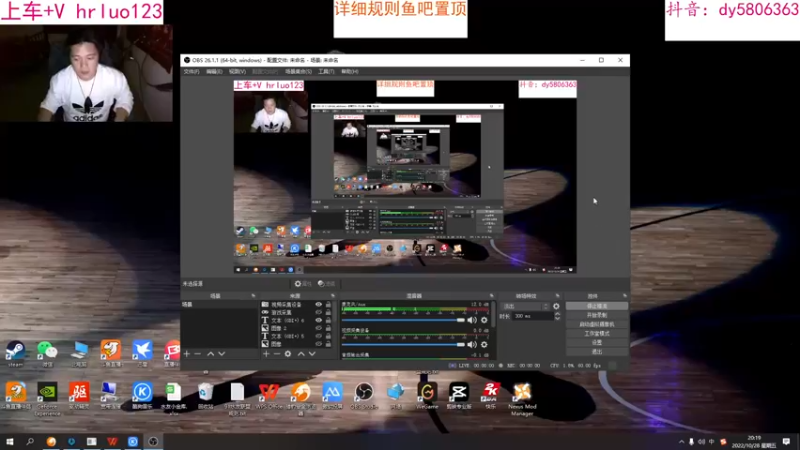The width and height of the screenshot is (800, 450).
Task: Mute the video capture device audio
Action: pos(472,344)
